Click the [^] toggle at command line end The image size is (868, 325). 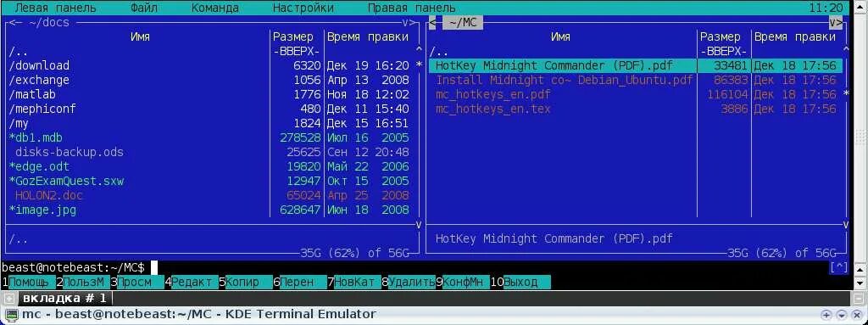coord(838,267)
